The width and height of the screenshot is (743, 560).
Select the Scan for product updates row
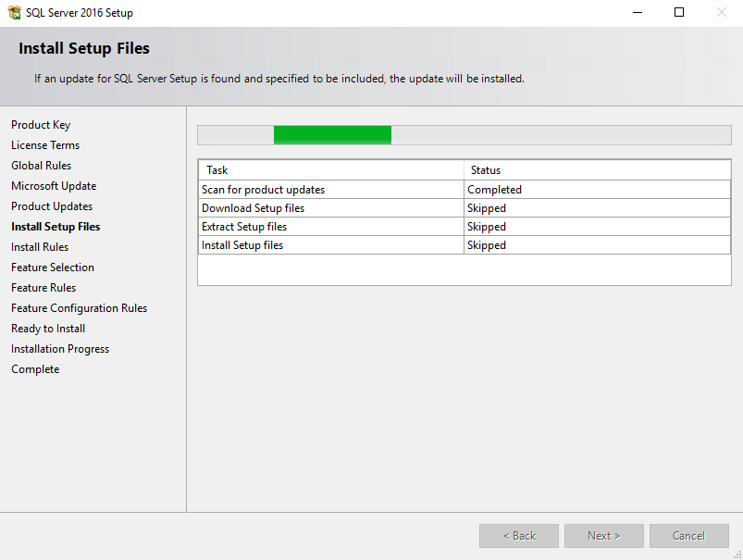pyautogui.click(x=464, y=190)
